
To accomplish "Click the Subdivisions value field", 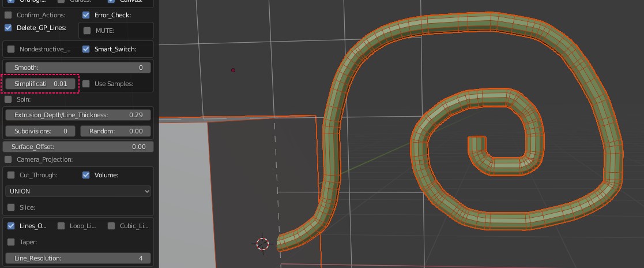I will [40, 131].
